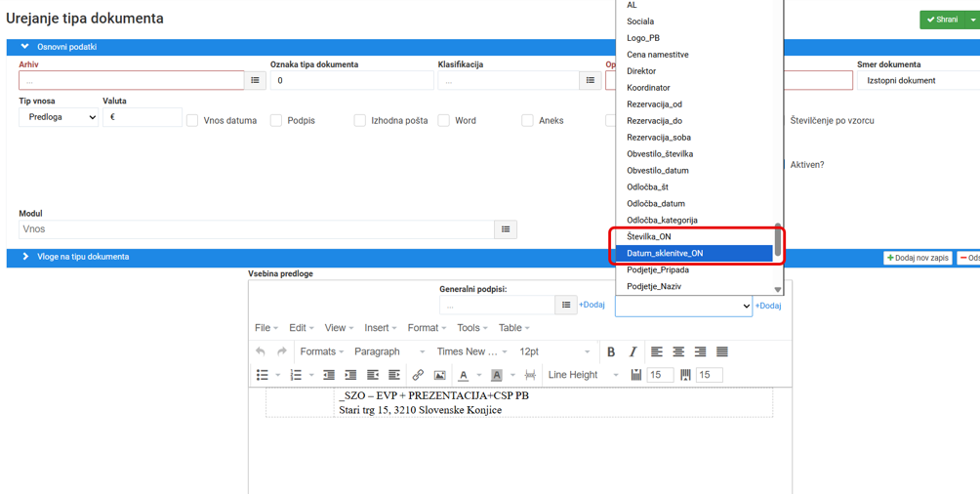Open the Paragraph style dropdown
The height and width of the screenshot is (494, 980).
click(389, 351)
